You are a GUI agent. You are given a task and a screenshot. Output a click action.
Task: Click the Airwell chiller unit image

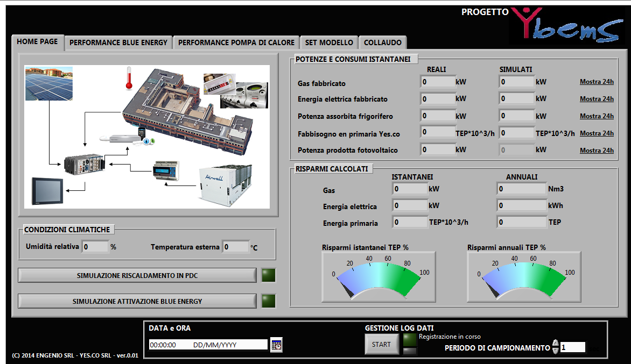226,185
